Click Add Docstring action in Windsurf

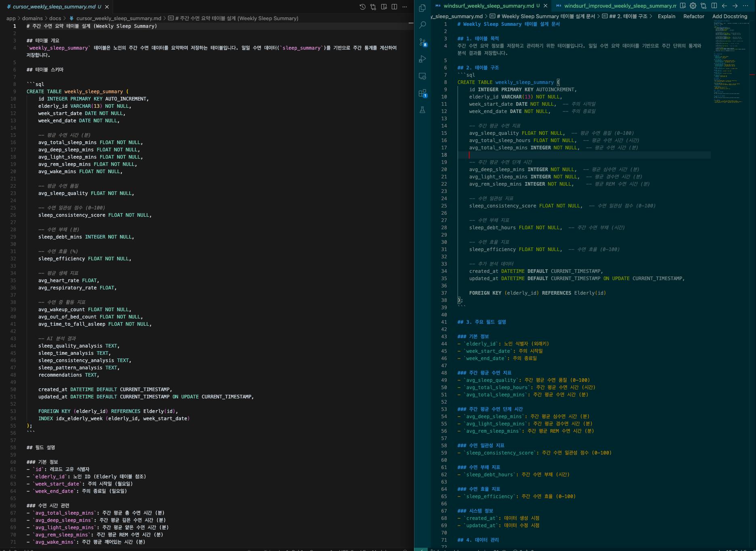[x=729, y=17]
